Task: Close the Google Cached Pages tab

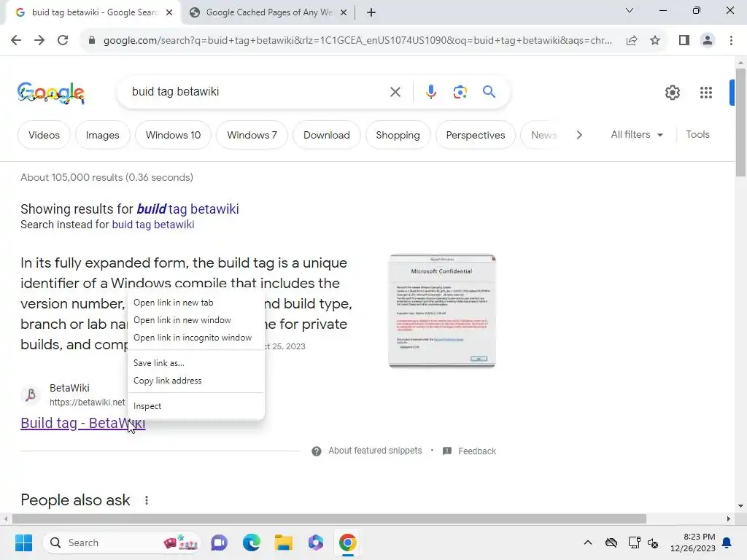Action: coord(344,13)
